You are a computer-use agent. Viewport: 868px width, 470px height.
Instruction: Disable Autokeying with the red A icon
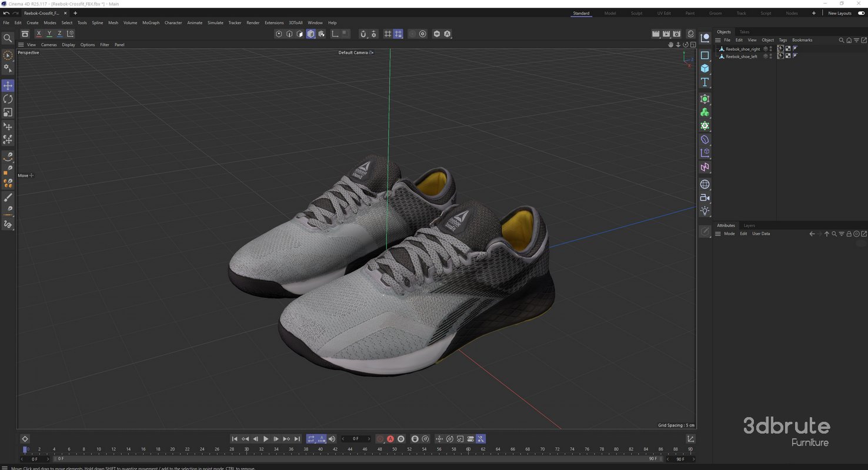point(390,439)
